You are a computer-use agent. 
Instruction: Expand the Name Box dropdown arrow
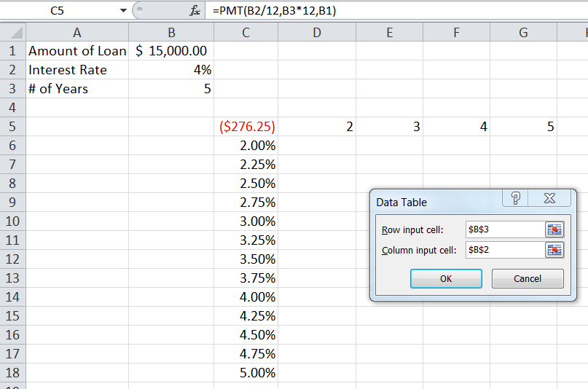point(123,11)
